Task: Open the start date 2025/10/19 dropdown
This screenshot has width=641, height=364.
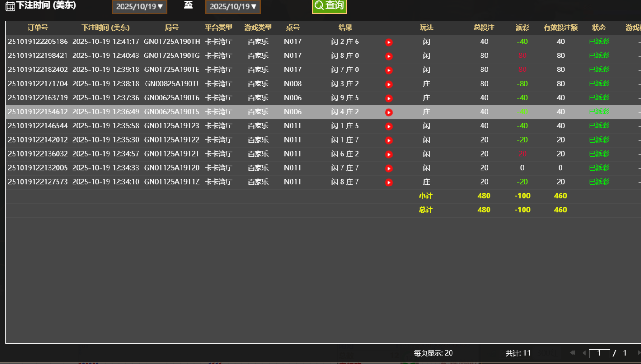Action: tap(139, 7)
